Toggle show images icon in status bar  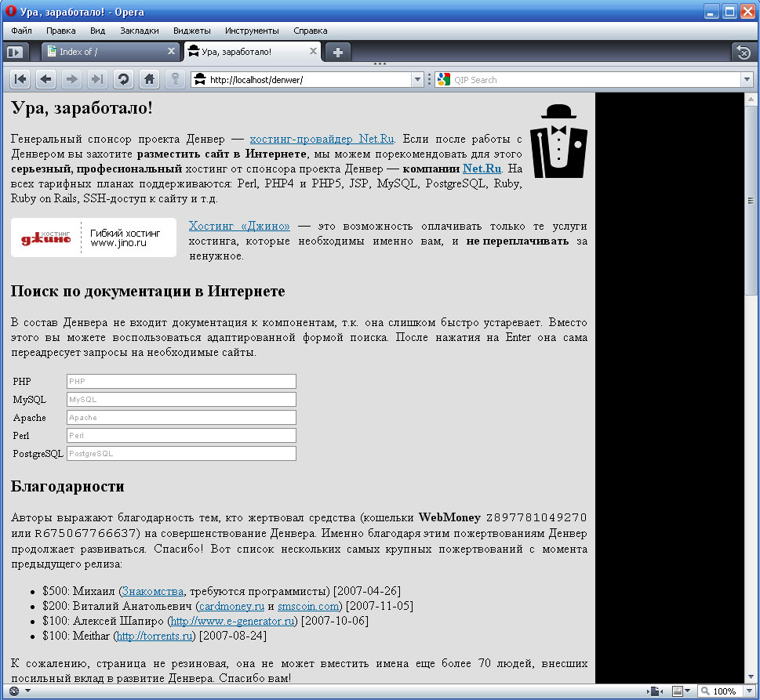click(678, 691)
